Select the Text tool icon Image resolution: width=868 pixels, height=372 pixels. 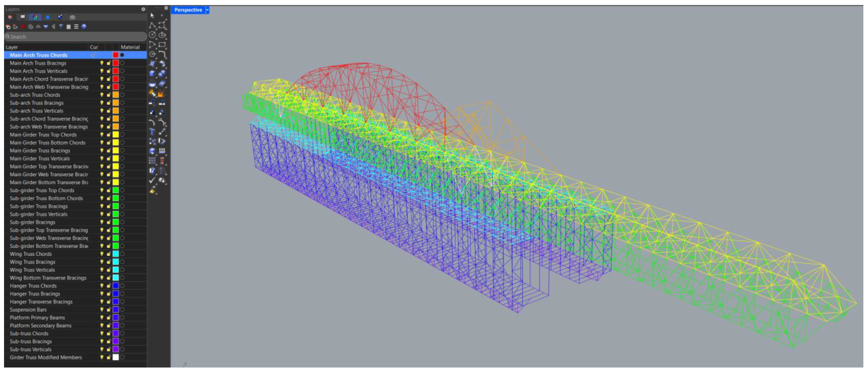pyautogui.click(x=152, y=132)
